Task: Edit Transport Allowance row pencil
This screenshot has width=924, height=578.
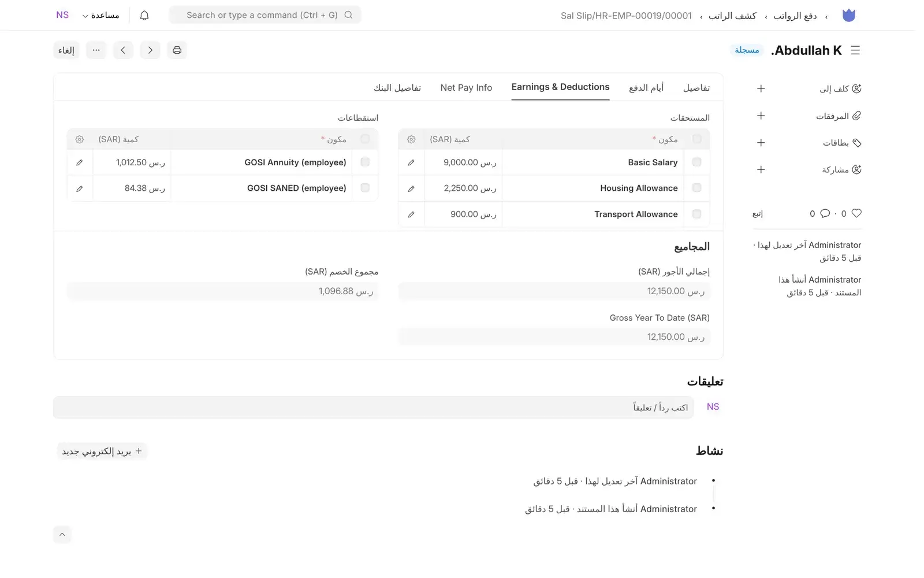Action: (x=411, y=214)
